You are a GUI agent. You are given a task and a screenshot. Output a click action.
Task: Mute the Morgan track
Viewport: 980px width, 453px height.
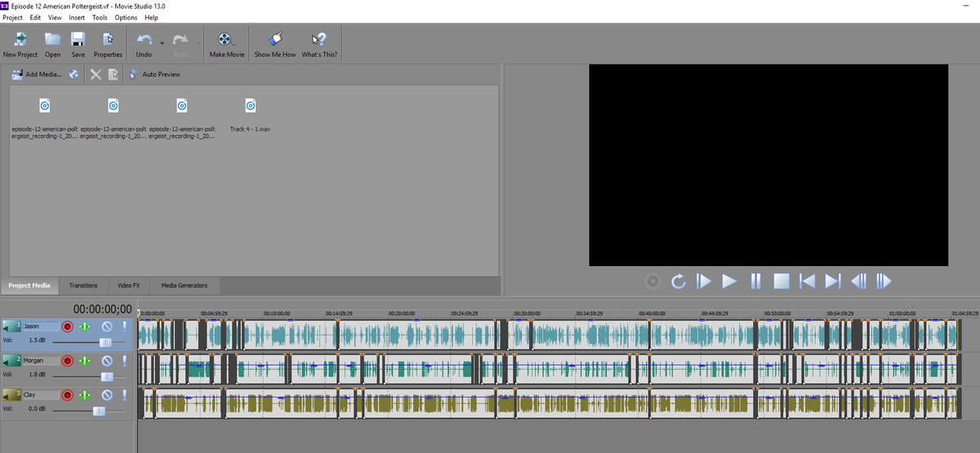coord(106,360)
